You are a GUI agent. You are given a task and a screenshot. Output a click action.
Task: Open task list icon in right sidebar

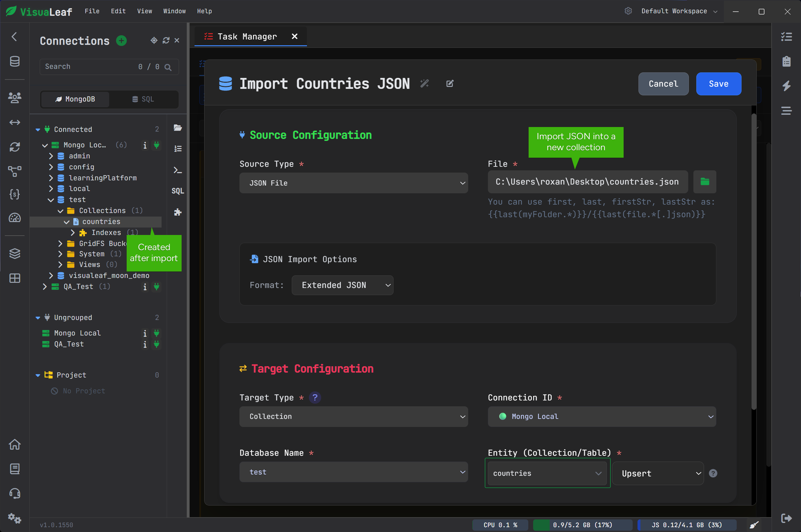[786, 37]
